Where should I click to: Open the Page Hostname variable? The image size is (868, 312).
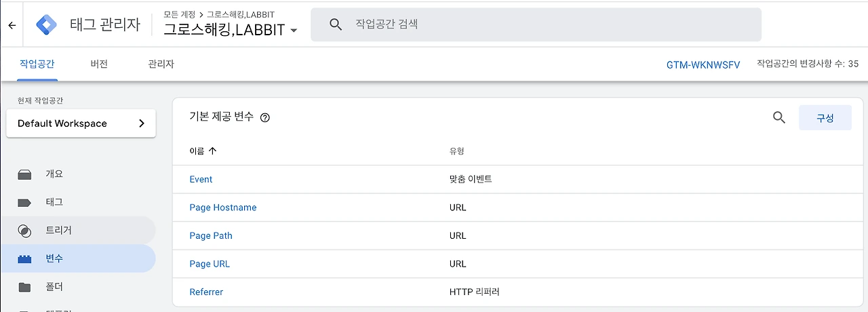[223, 208]
